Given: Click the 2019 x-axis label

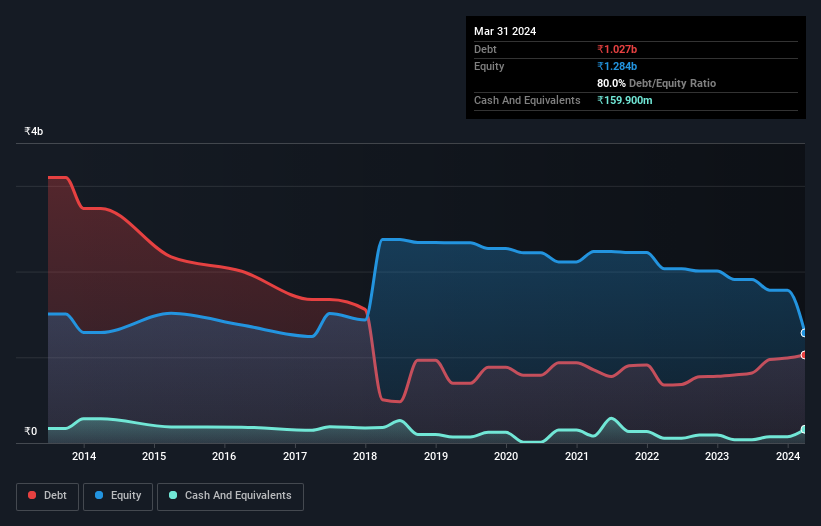Looking at the screenshot, I should coord(436,456).
